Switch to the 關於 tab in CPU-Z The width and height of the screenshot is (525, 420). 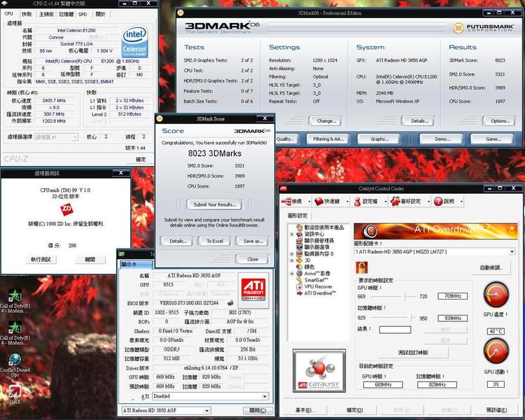click(100, 14)
